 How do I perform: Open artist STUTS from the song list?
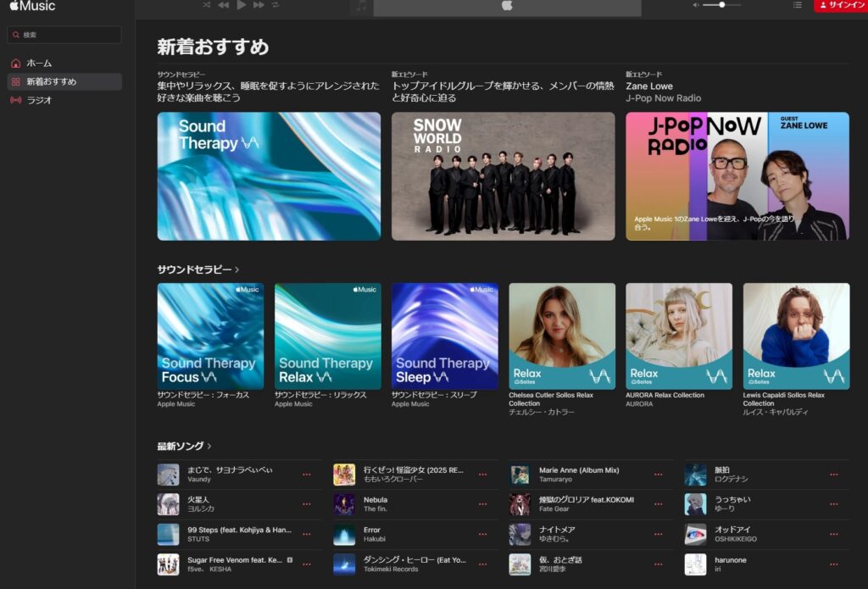pyautogui.click(x=198, y=539)
